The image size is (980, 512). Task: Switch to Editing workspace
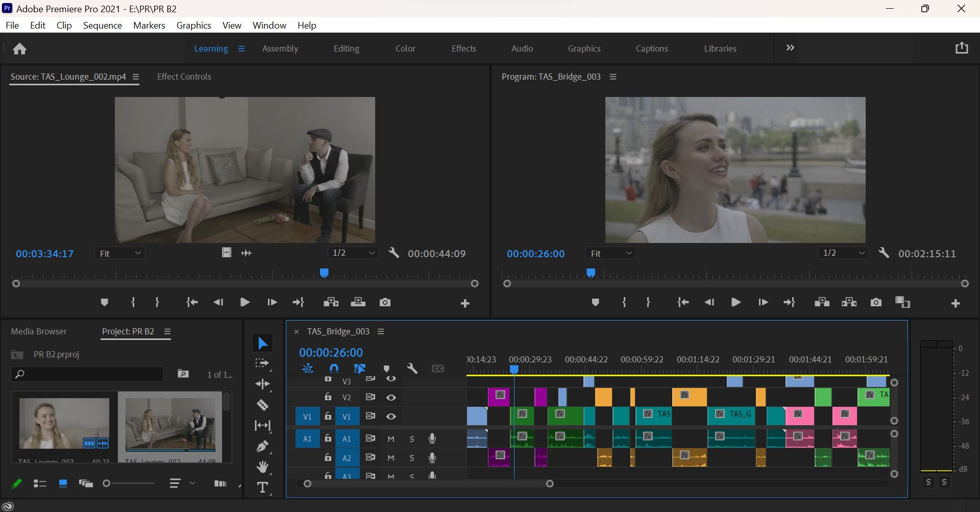click(x=347, y=48)
